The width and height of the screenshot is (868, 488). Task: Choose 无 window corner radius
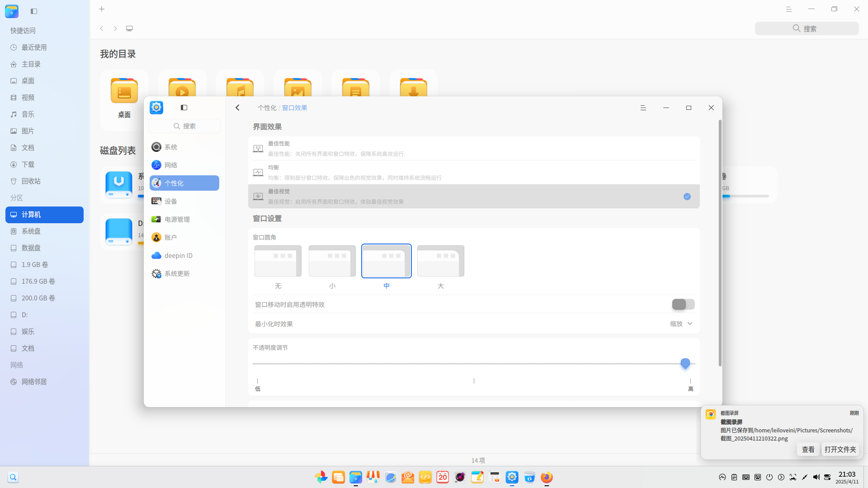click(278, 261)
